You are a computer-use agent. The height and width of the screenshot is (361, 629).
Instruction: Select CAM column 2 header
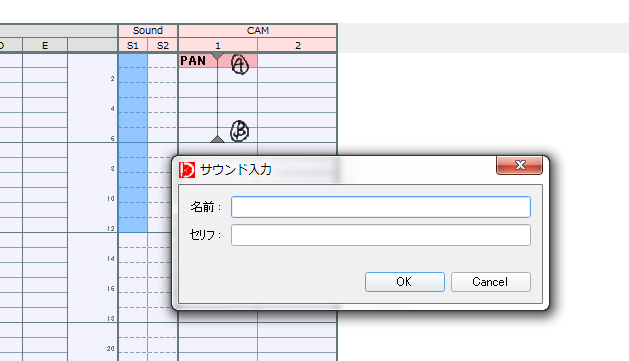click(297, 46)
